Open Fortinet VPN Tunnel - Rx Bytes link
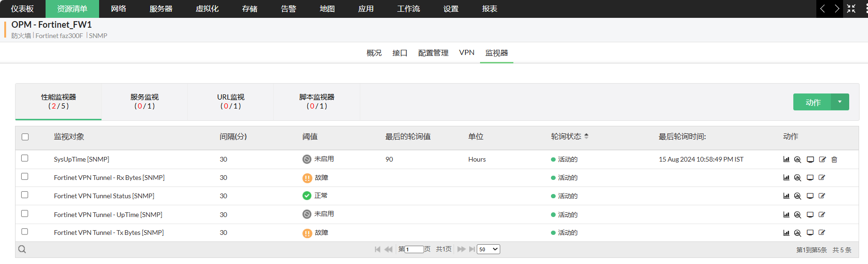The image size is (868, 264). (109, 178)
